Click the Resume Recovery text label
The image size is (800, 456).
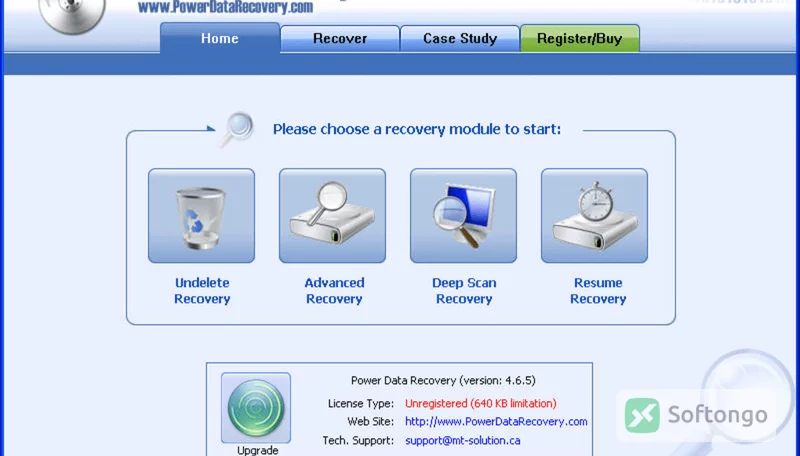coord(598,291)
